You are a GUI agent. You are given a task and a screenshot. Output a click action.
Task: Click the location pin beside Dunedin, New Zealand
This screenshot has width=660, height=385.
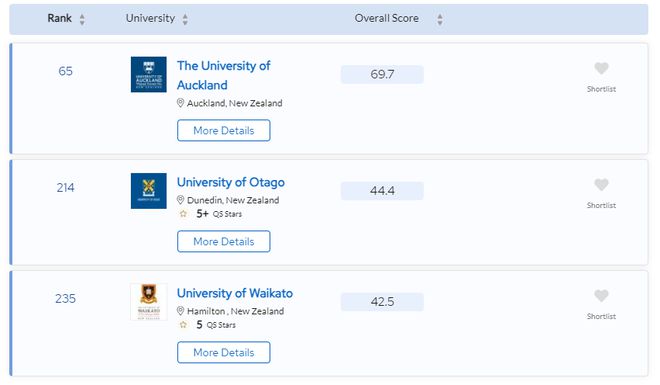point(180,200)
